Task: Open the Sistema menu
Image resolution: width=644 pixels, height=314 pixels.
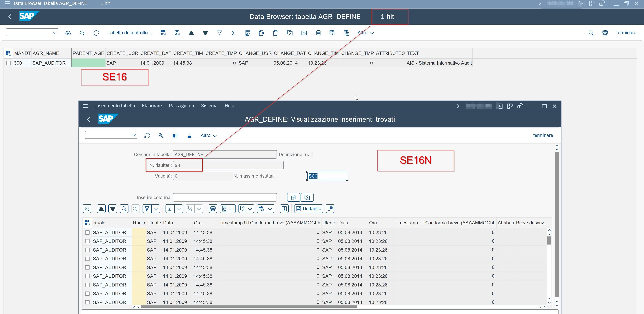Action: tap(209, 106)
